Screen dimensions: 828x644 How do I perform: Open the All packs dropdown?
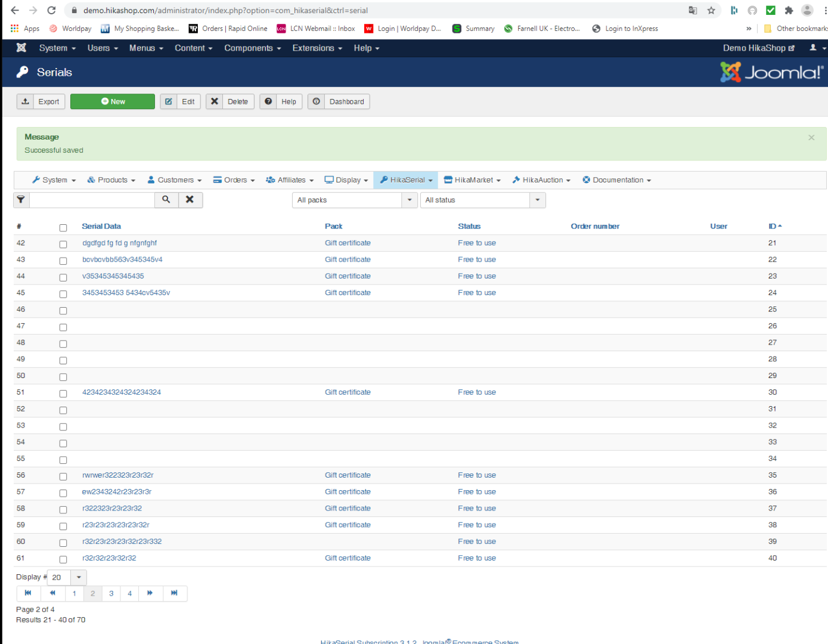354,200
